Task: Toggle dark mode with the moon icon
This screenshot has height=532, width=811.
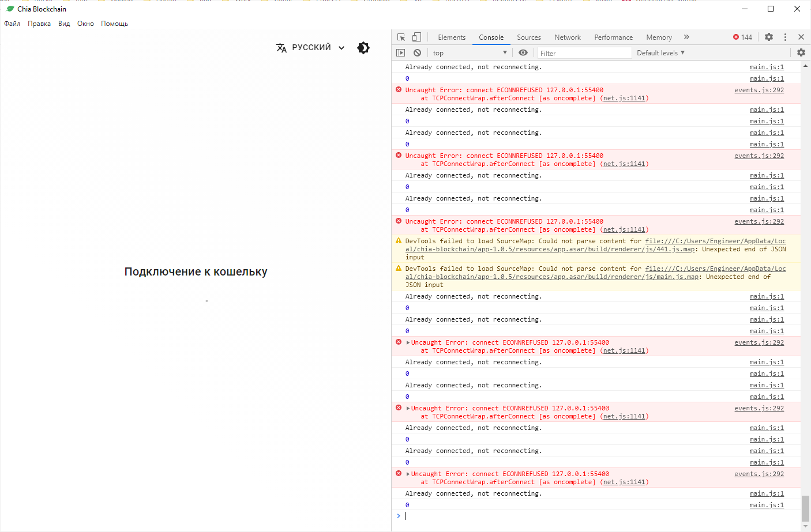Action: pyautogui.click(x=363, y=48)
